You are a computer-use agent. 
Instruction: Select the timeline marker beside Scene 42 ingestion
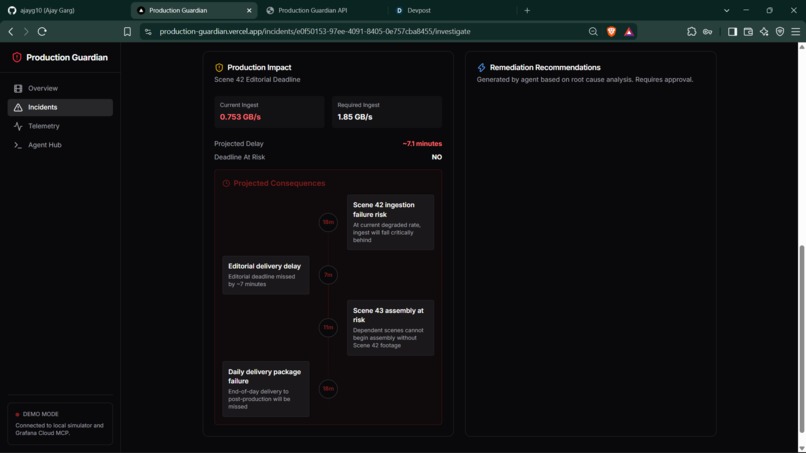(x=328, y=222)
